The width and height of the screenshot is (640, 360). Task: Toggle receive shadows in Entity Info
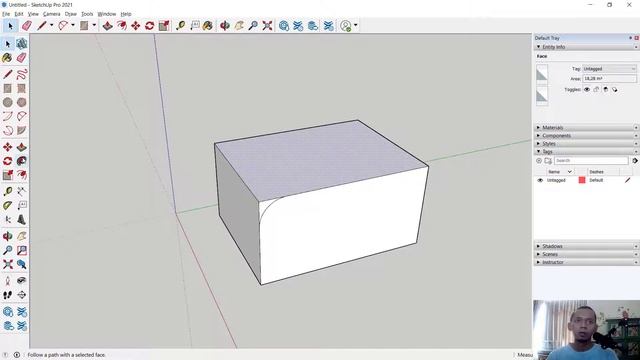tap(615, 89)
